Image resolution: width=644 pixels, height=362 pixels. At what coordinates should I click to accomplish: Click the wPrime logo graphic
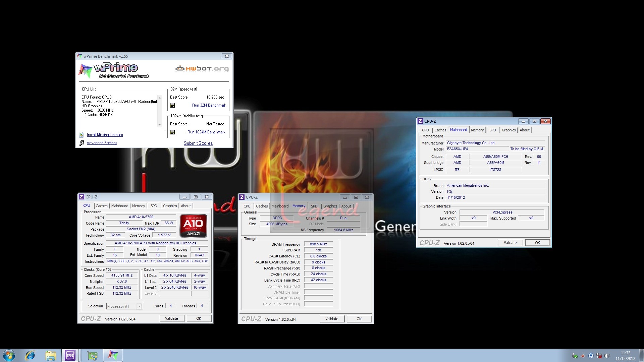click(x=113, y=70)
